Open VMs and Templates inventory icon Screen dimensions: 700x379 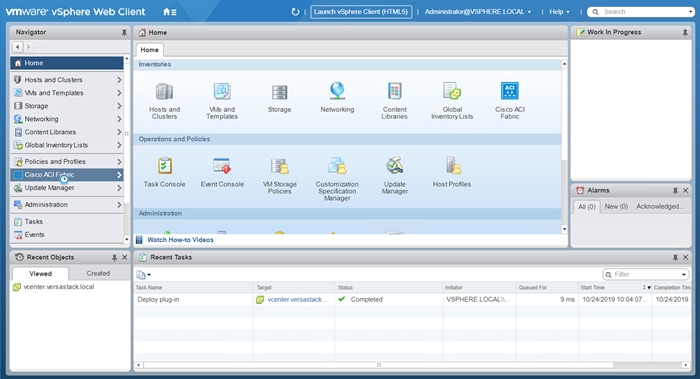click(x=222, y=92)
